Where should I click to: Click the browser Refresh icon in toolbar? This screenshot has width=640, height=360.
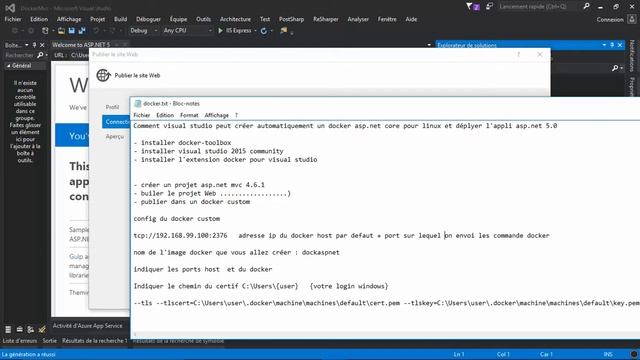pos(264,31)
